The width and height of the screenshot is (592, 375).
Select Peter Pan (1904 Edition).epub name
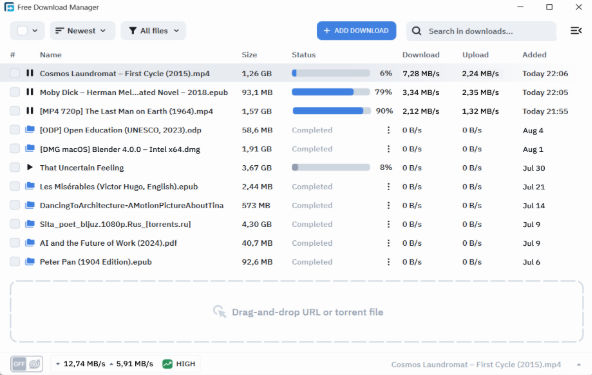96,262
